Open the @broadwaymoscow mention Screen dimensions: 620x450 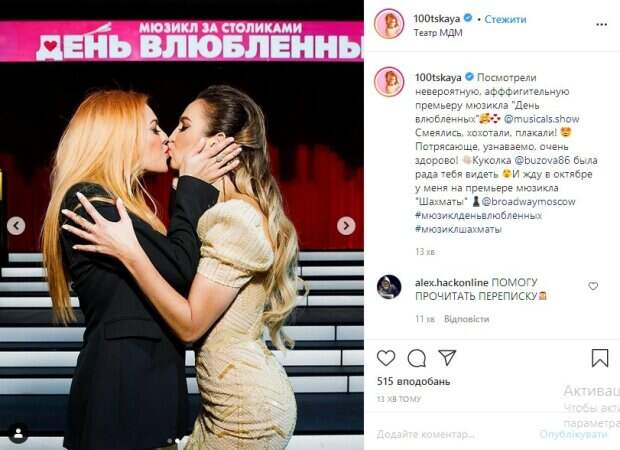click(x=528, y=202)
